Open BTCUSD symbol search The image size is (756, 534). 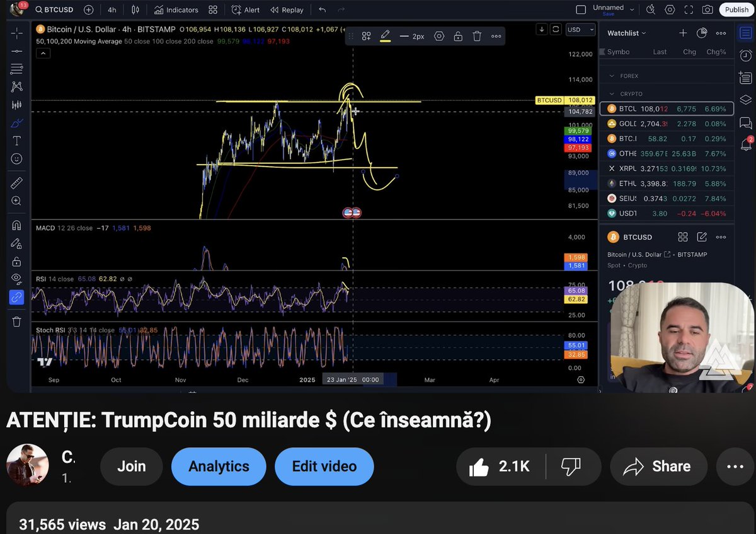click(54, 9)
